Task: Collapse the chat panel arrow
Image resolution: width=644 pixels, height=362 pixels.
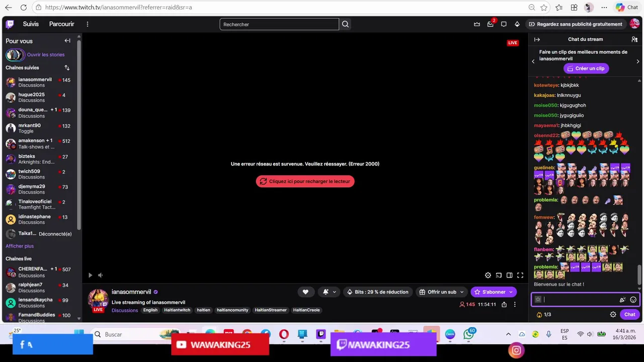Action: (537, 39)
